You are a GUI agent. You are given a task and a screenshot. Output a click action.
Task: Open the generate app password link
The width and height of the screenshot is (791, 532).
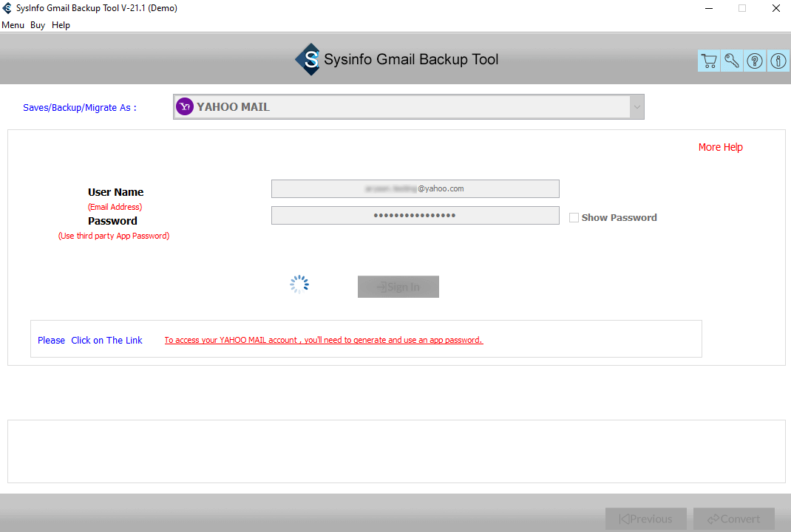pos(323,340)
